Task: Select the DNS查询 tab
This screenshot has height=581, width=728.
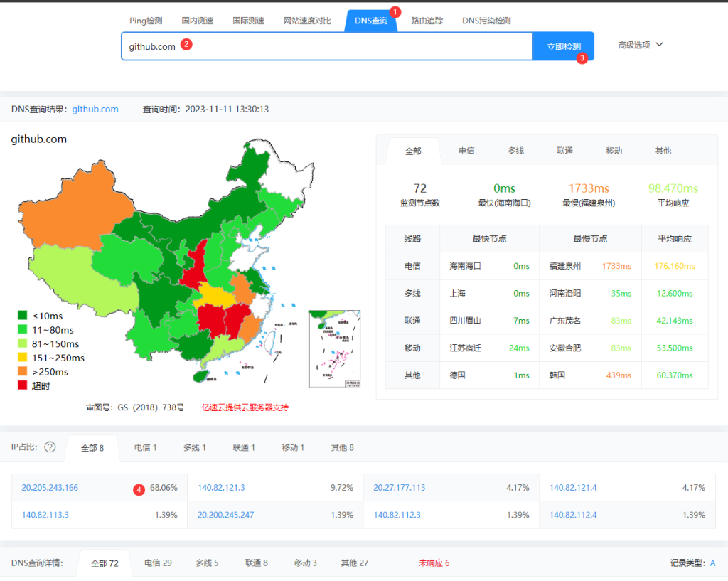Action: [371, 21]
